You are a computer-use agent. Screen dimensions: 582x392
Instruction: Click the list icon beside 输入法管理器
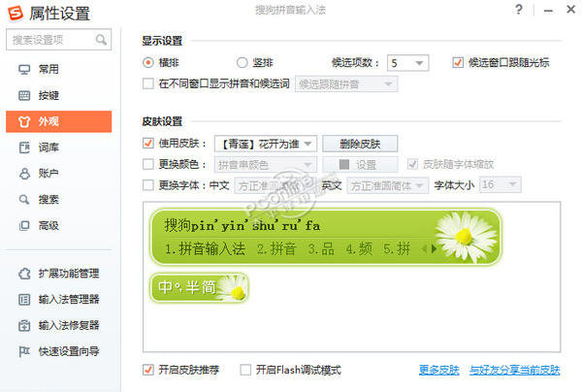[24, 299]
